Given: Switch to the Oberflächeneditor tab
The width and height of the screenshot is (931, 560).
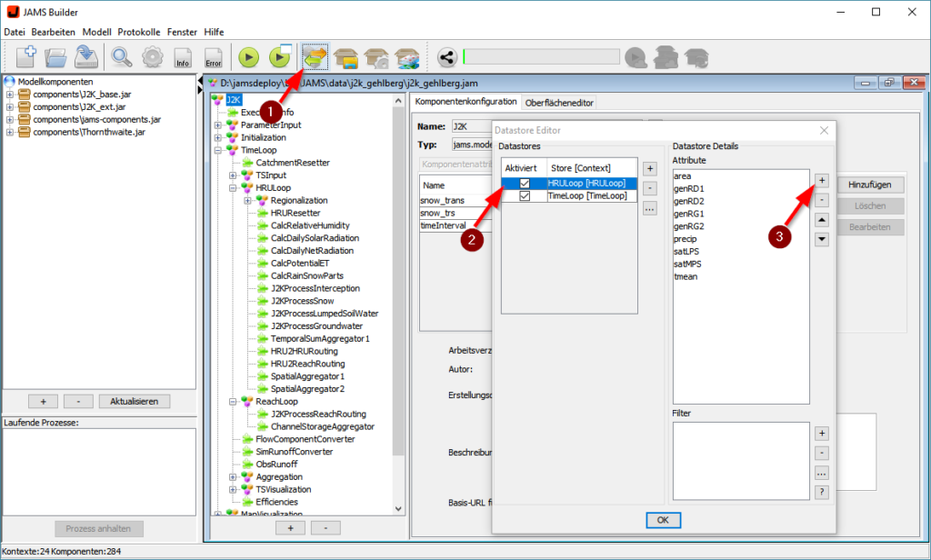Looking at the screenshot, I should [559, 103].
